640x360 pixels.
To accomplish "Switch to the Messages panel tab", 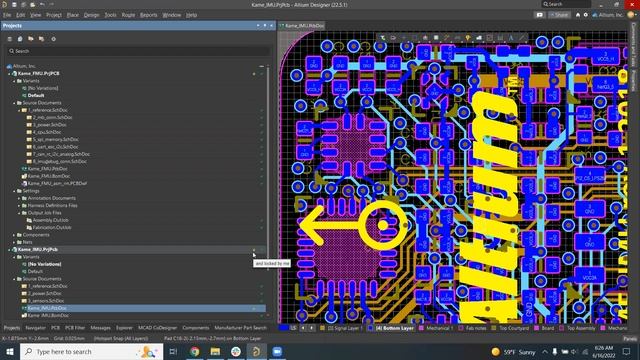I will coord(100,328).
